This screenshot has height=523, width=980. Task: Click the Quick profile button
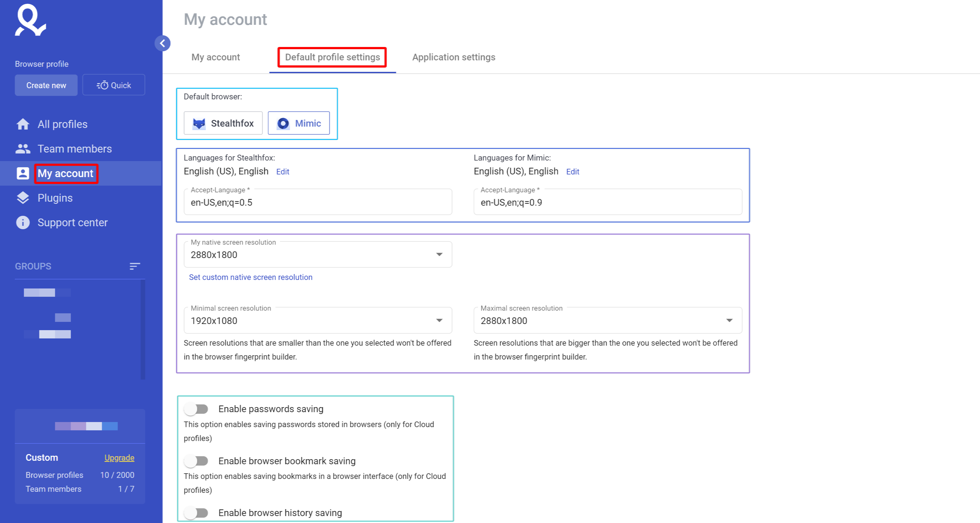click(114, 85)
